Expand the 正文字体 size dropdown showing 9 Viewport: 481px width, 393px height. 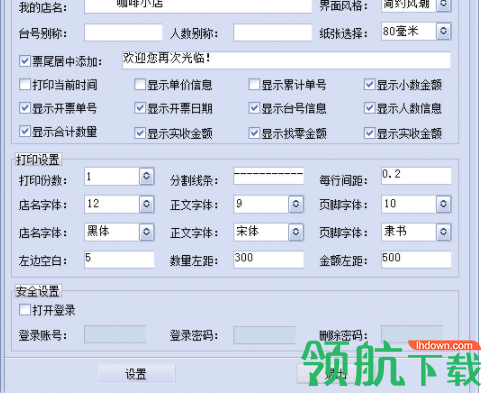[x=296, y=204]
